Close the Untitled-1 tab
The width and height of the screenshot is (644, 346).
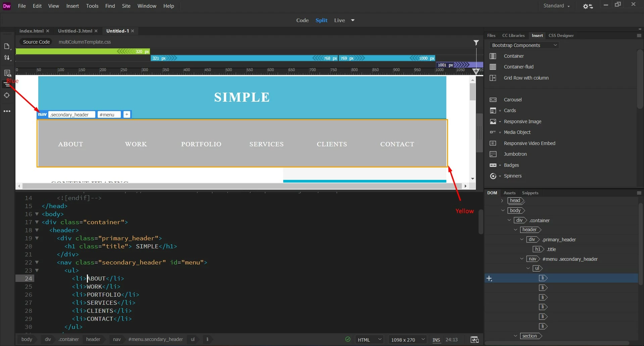coord(133,31)
